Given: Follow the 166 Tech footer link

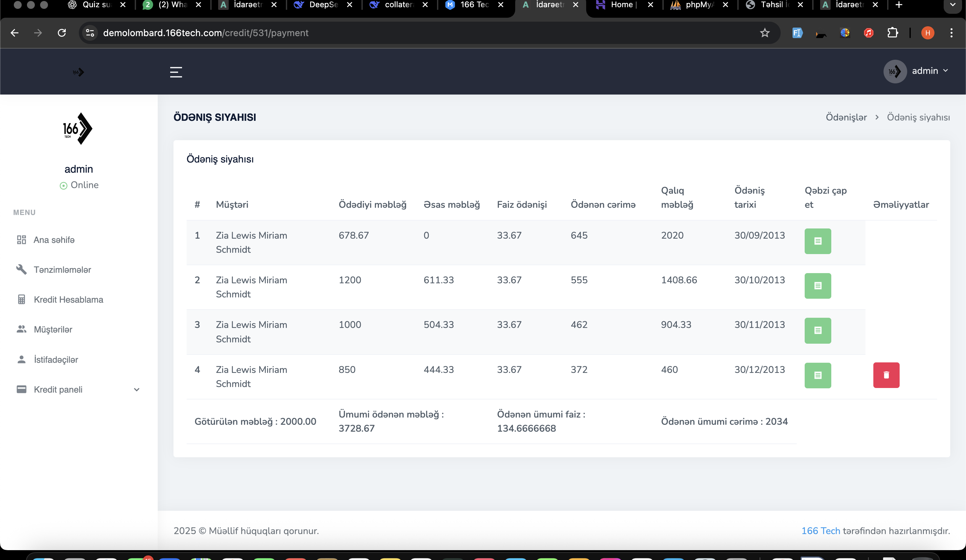Looking at the screenshot, I should 820,530.
